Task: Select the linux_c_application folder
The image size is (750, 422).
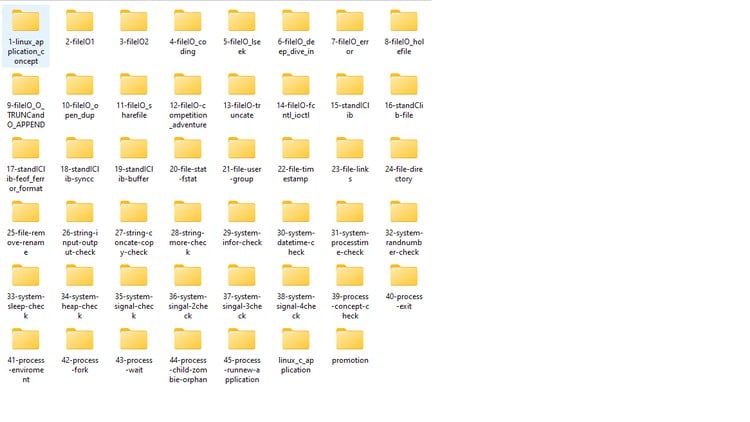Action: (295, 339)
